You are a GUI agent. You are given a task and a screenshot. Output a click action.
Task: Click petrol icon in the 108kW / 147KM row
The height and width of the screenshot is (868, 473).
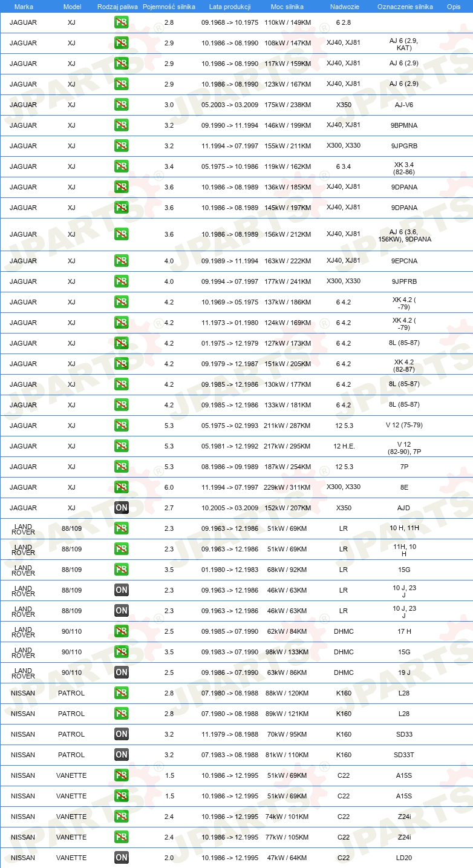point(122,44)
